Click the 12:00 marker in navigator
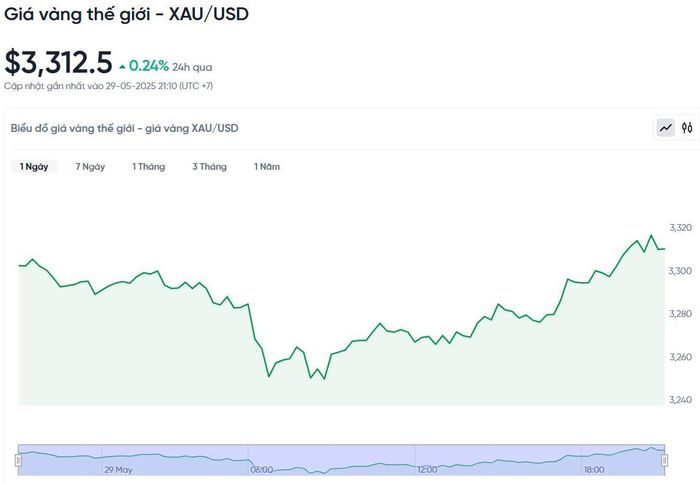 coord(427,470)
